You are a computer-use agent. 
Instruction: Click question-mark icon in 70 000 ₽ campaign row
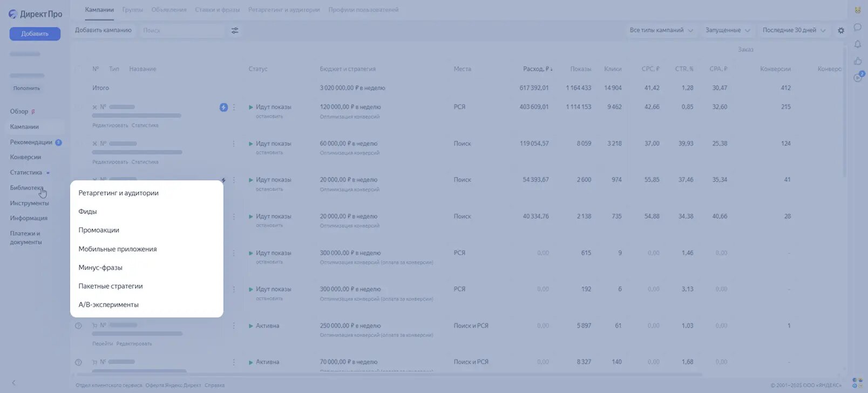78,362
